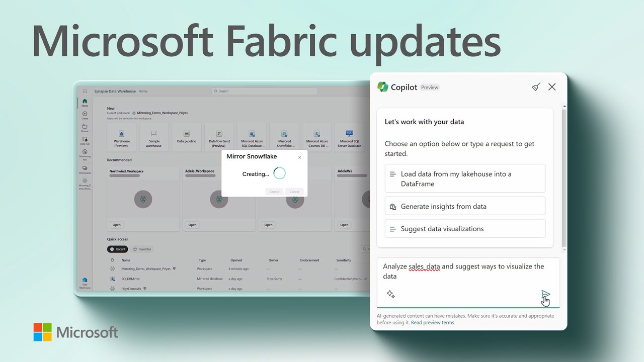Viewport: 644px width, 362px height.
Task: Open Mirroring_Demo_Workspace in the left sidebar
Action: (85, 184)
